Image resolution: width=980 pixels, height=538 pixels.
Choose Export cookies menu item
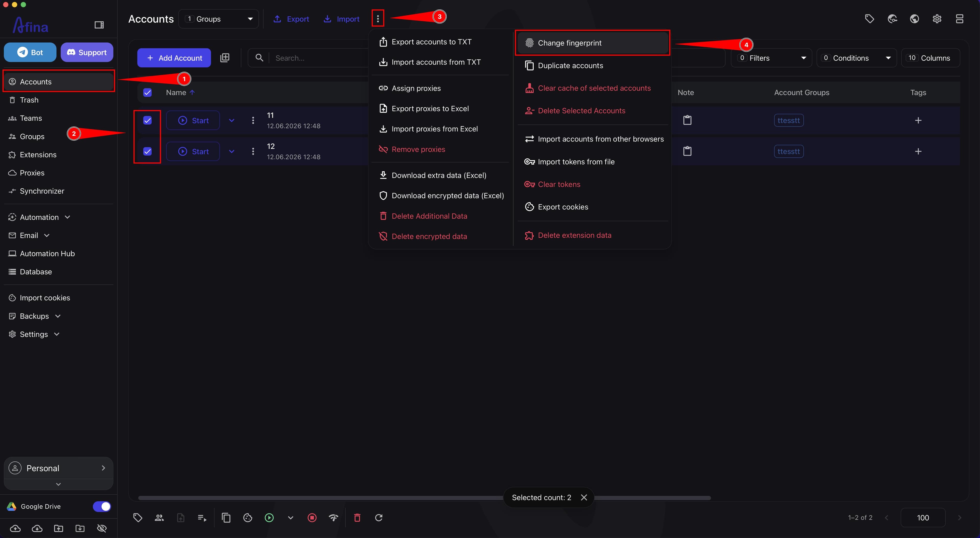point(593,207)
